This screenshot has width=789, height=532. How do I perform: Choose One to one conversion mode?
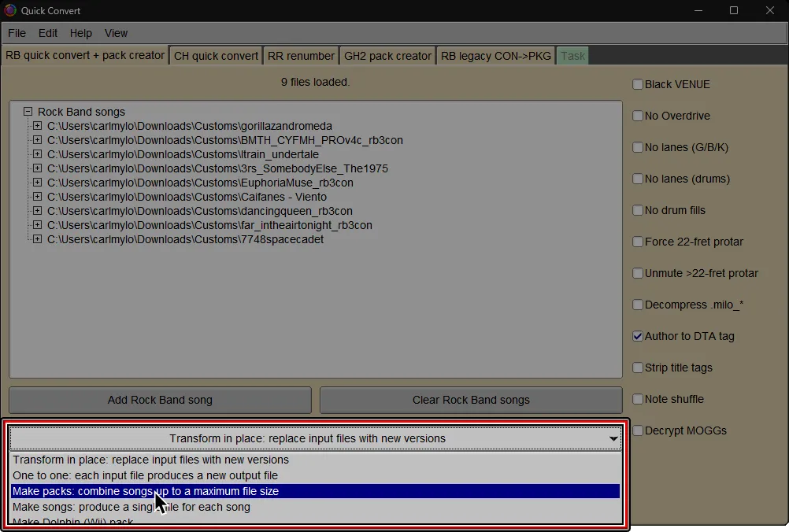(x=157, y=475)
